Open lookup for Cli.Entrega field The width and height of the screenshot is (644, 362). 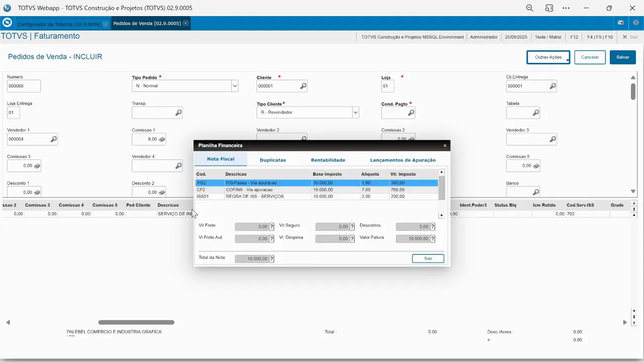coord(552,86)
